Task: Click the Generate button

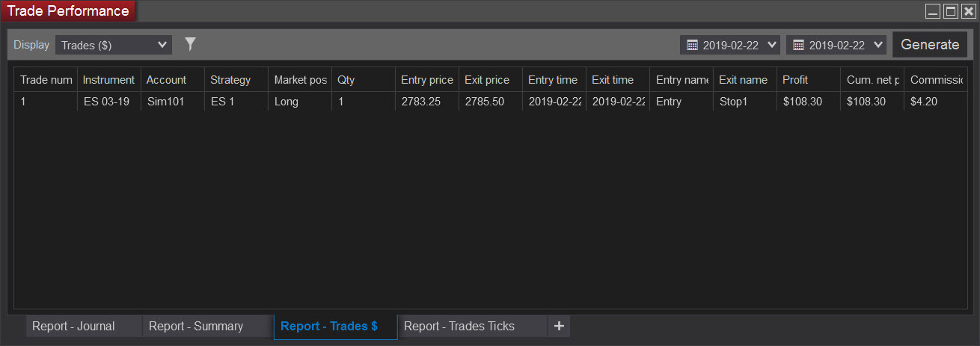Action: [x=930, y=45]
